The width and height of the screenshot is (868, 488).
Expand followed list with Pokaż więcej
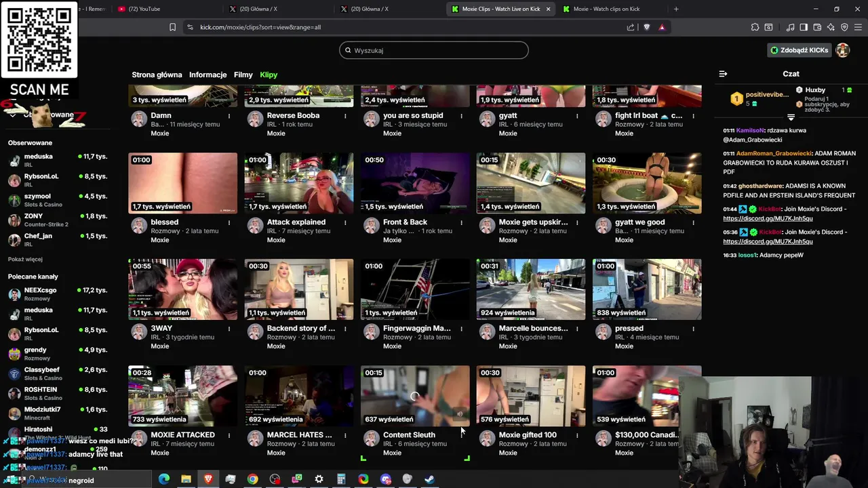[25, 259]
